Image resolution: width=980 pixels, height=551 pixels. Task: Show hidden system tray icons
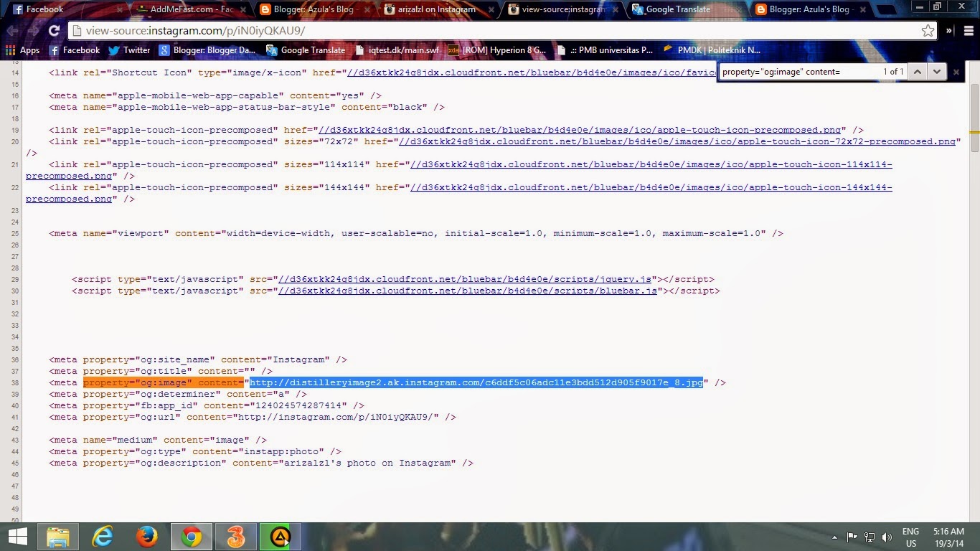(834, 537)
